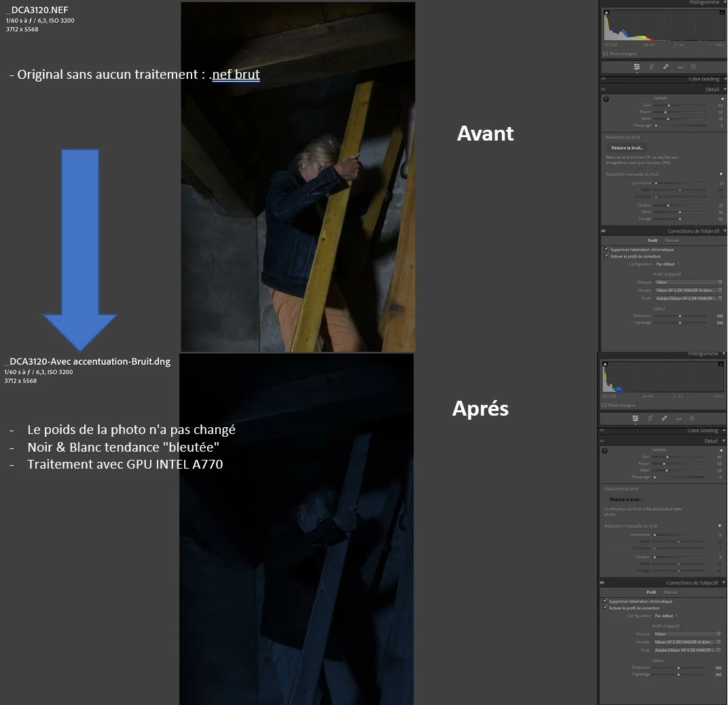This screenshot has width=728, height=705.
Task: Uncheck Supprimer l'aberration chromatique in bottom panel
Action: point(605,601)
